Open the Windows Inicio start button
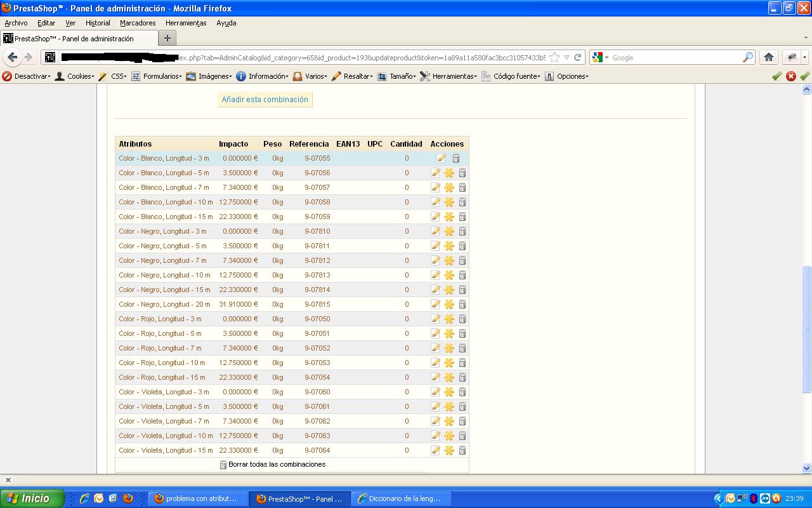 32,498
